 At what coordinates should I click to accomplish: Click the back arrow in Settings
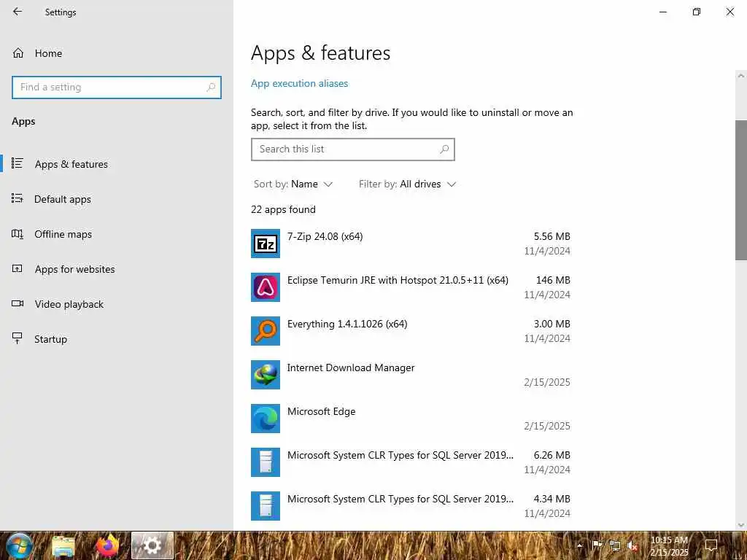pyautogui.click(x=18, y=12)
